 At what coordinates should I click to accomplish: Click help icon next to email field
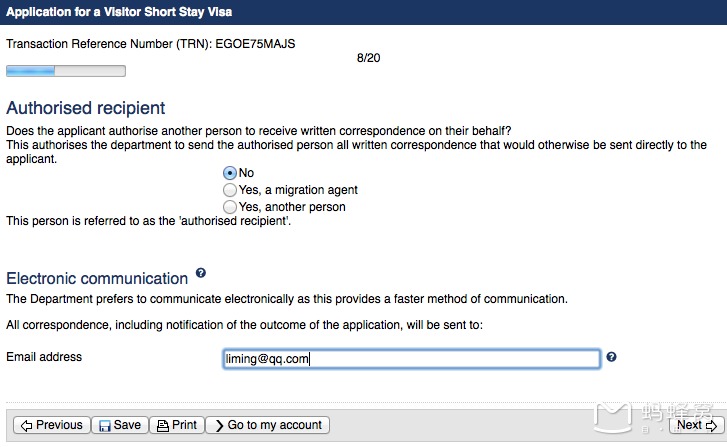click(611, 357)
